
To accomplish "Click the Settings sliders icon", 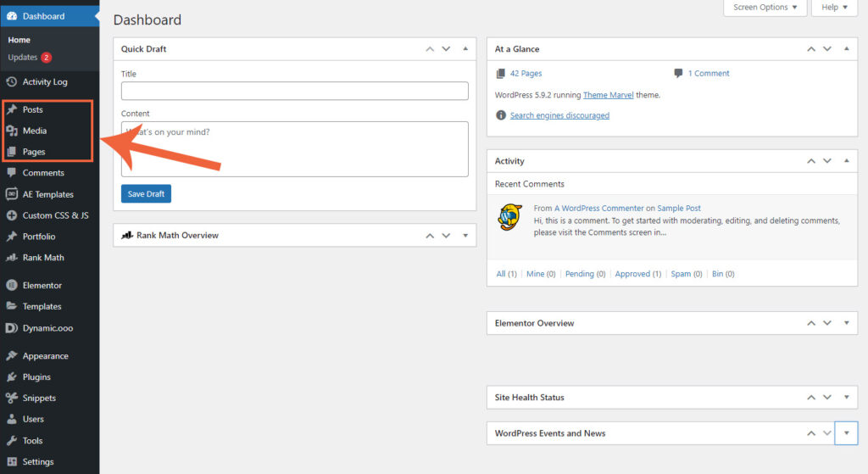I will point(12,461).
